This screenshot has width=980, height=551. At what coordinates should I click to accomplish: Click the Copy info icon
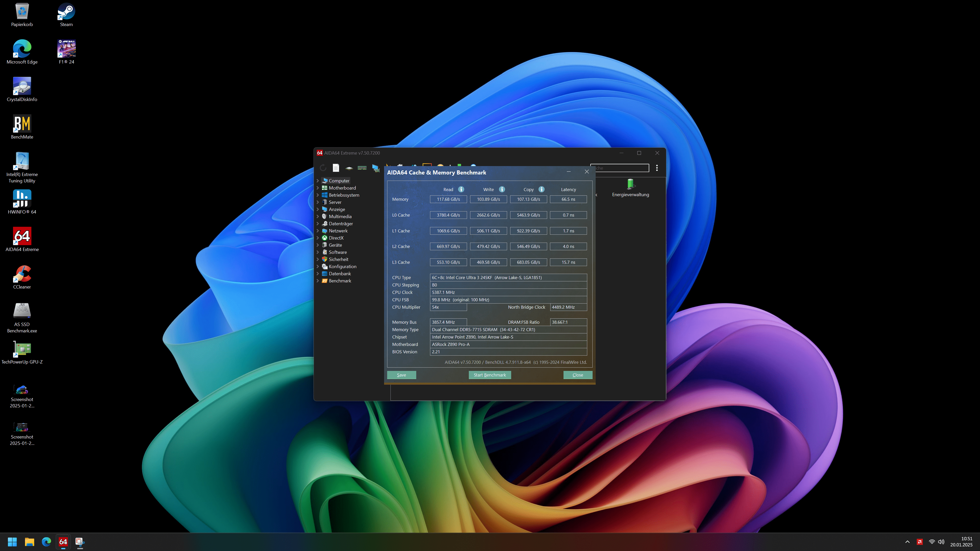coord(541,189)
